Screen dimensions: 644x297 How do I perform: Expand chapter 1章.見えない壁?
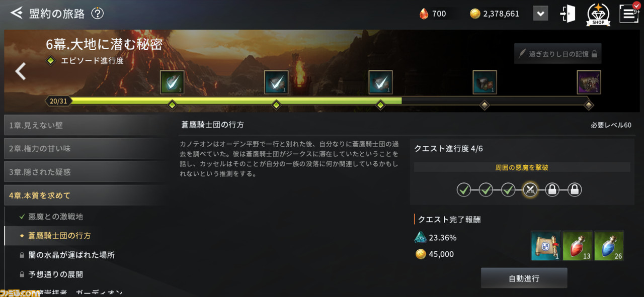(x=85, y=125)
